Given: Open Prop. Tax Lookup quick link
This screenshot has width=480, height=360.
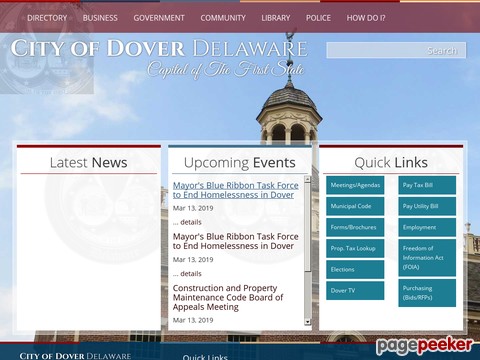Looking at the screenshot, I should tap(355, 248).
